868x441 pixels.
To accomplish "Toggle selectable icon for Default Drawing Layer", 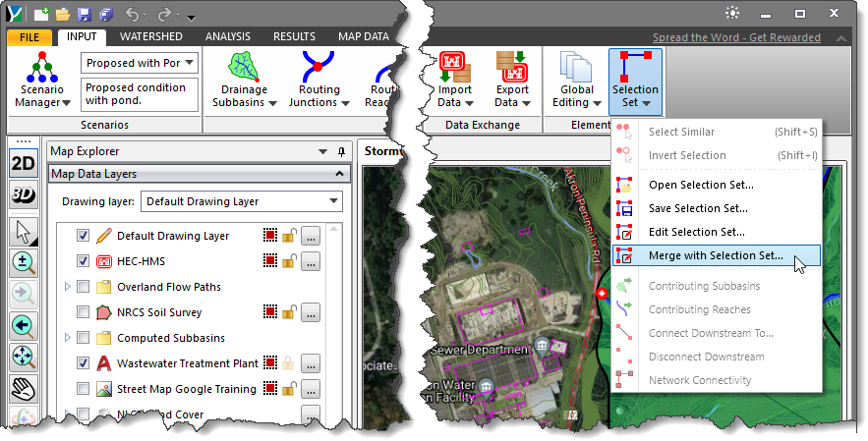I will click(269, 237).
